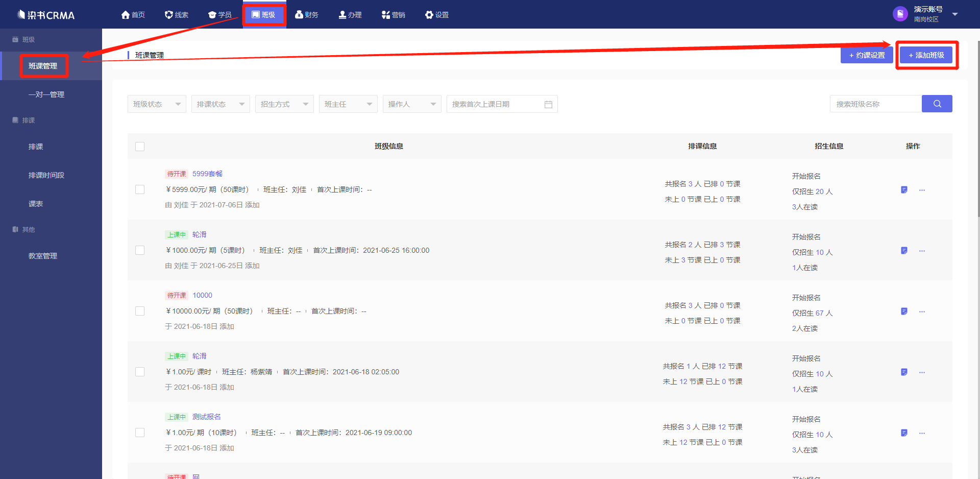Expand the 操作人 filter dropdown
This screenshot has width=980, height=479.
point(412,104)
